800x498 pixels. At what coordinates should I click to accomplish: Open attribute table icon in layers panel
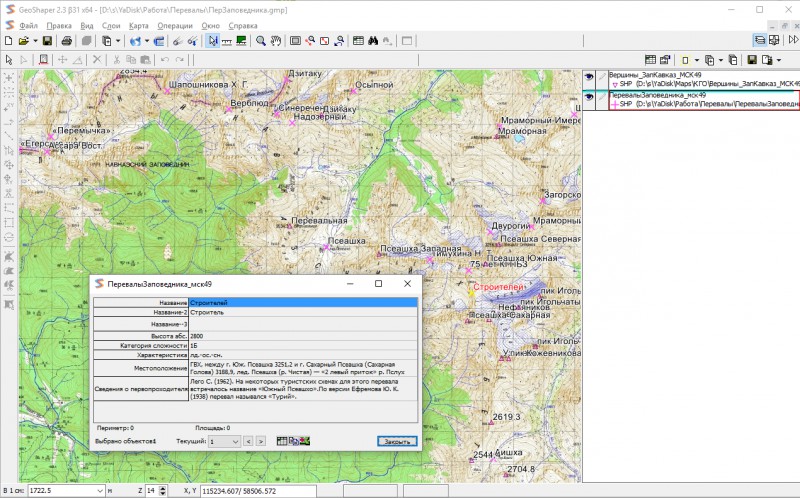[x=650, y=59]
